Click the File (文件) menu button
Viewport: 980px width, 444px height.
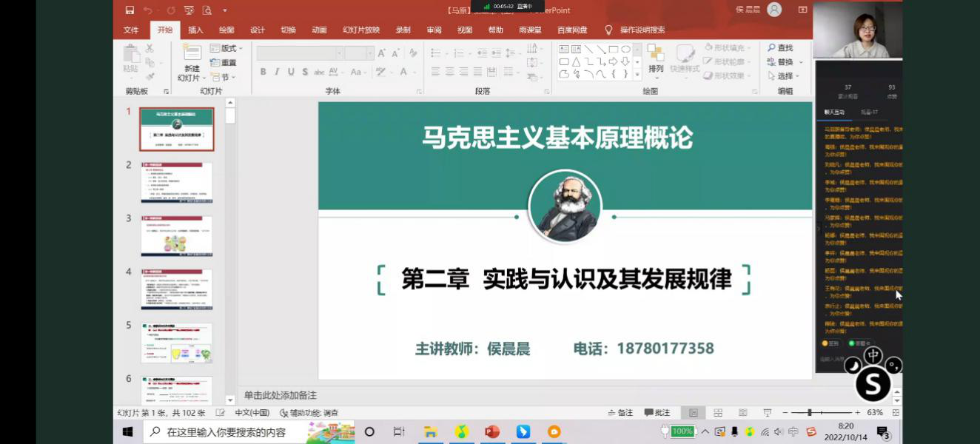(x=131, y=30)
